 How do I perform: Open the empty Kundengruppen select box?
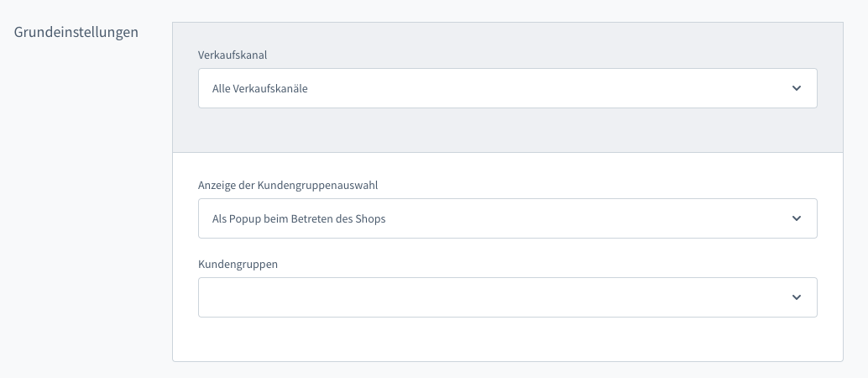coord(507,297)
